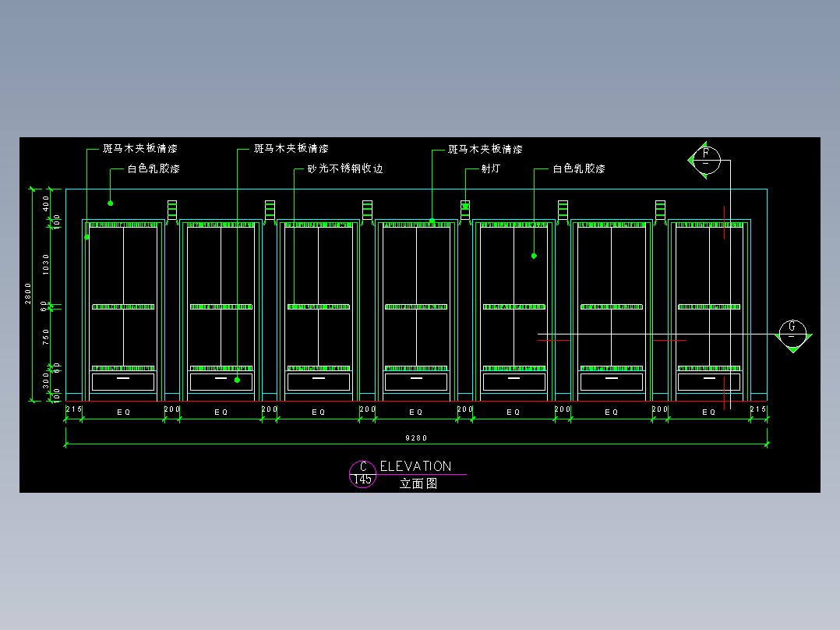Viewport: 840px width, 630px height.
Task: Select the 斑马木夹板清漆 label above 砂光不锈钢收边
Action: (291, 148)
